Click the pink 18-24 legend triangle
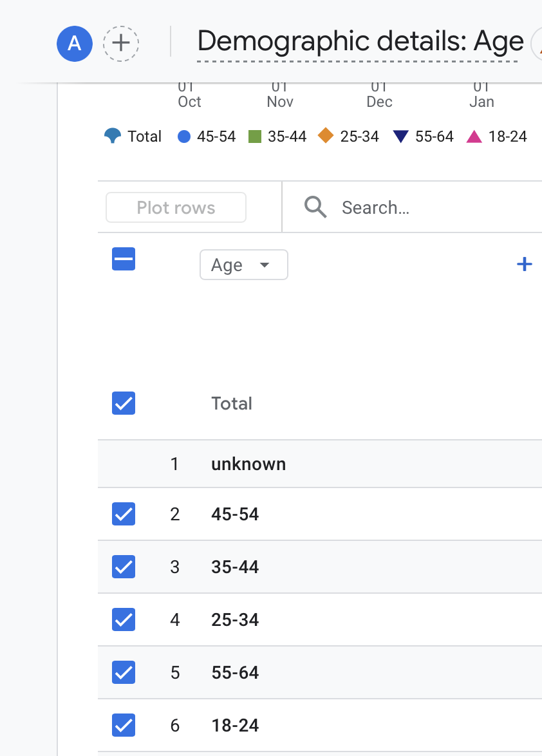The height and width of the screenshot is (756, 542). [474, 137]
